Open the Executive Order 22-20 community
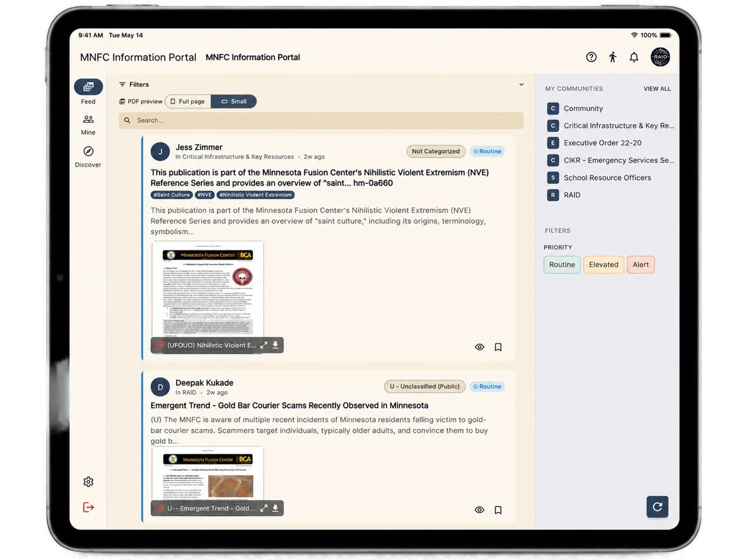 pos(603,143)
